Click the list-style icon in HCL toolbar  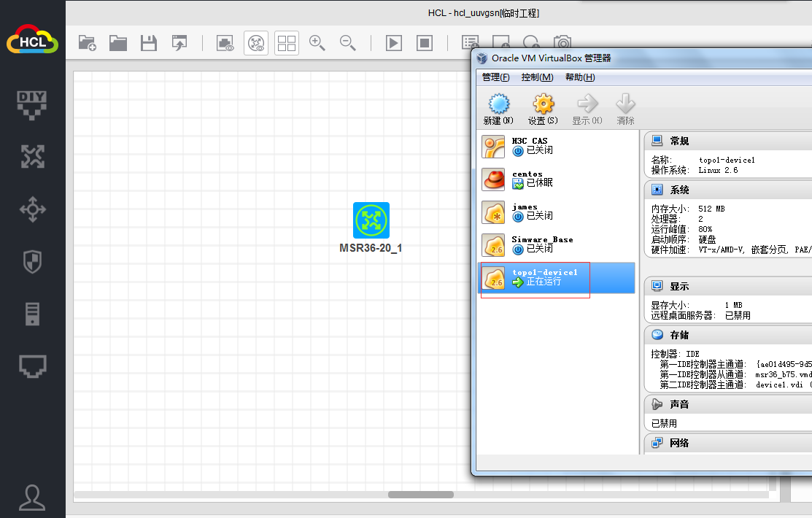click(471, 42)
